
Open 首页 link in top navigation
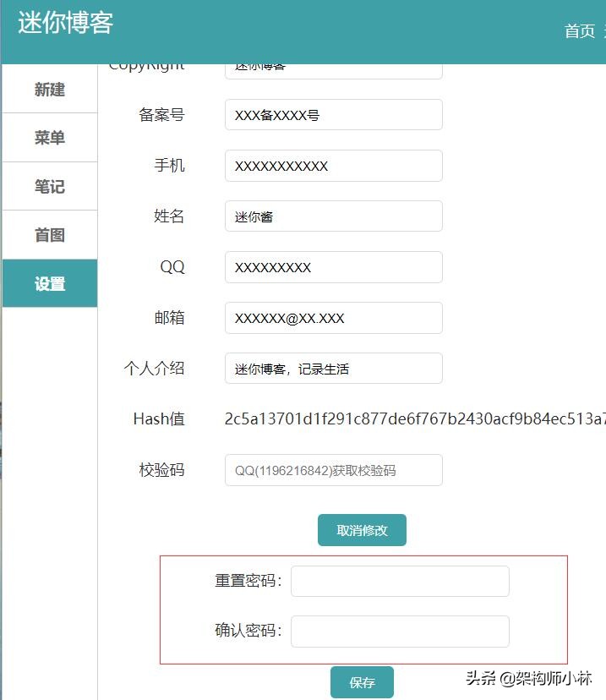click(580, 31)
